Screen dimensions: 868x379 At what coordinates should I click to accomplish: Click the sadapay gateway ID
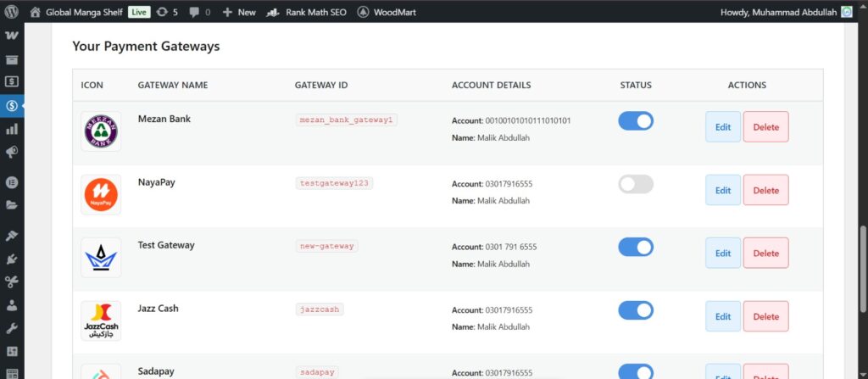pyautogui.click(x=317, y=372)
